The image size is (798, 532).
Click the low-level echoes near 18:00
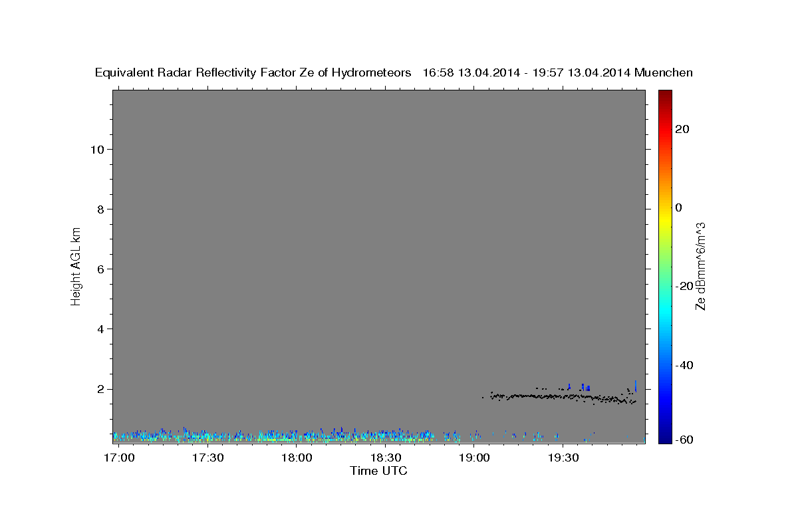(297, 436)
